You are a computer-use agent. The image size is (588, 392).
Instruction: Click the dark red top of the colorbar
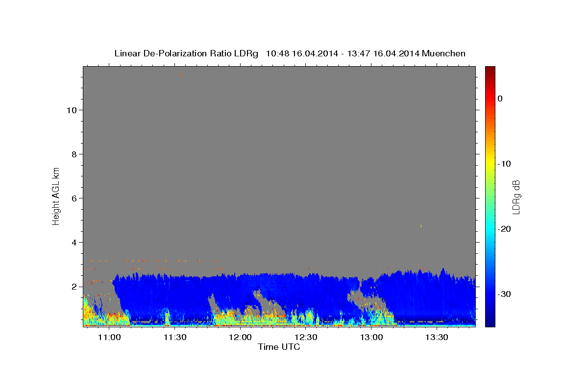pos(490,70)
